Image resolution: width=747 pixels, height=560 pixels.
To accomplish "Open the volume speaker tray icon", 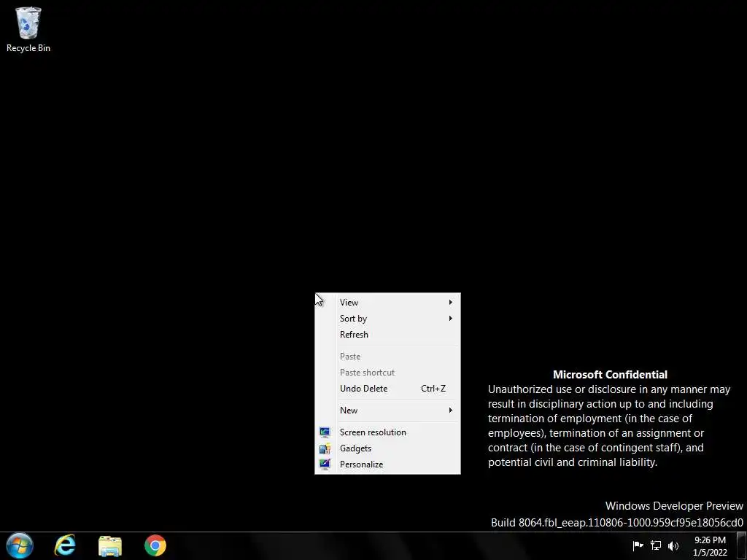I will tap(673, 545).
